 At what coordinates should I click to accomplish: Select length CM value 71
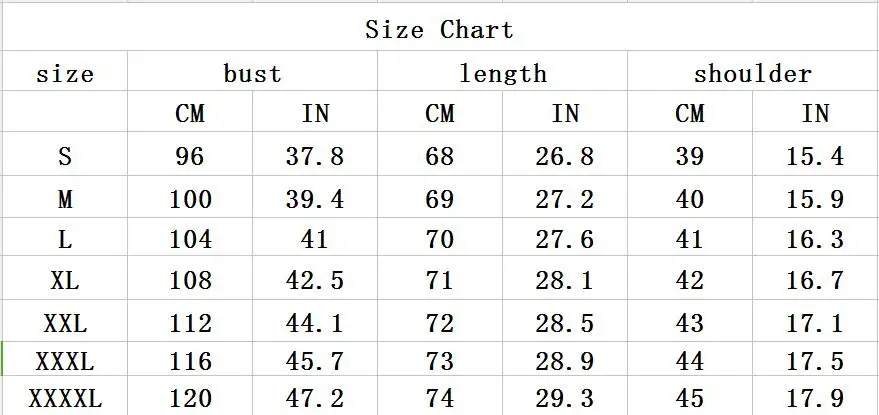pos(440,280)
